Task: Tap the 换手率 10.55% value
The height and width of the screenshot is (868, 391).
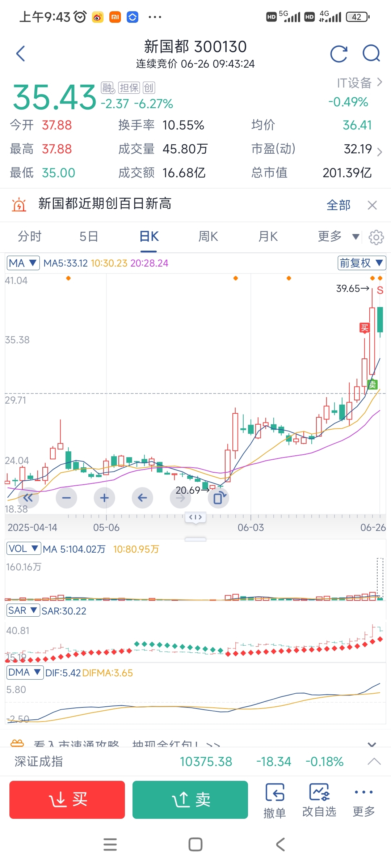Action: 183,125
